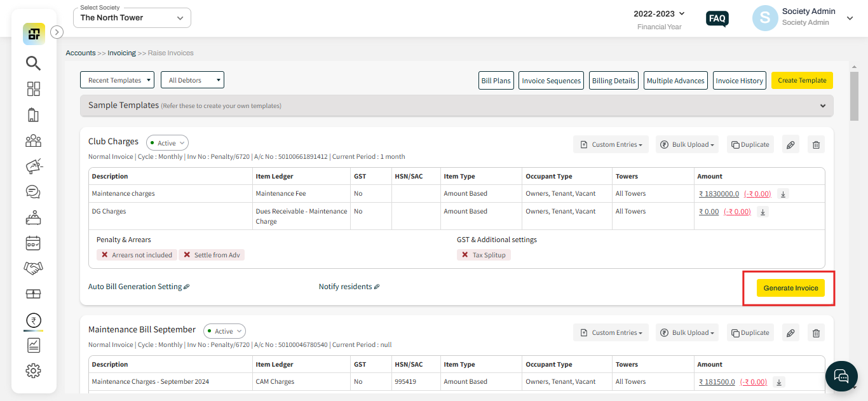Open the All Debtors dropdown
Image resolution: width=868 pixels, height=401 pixels.
pos(193,80)
